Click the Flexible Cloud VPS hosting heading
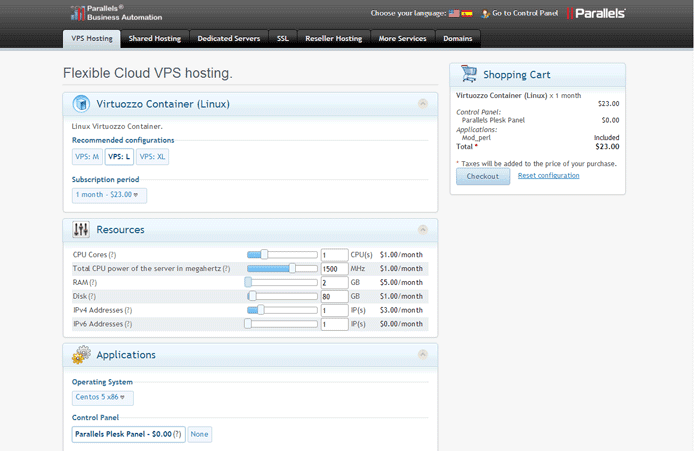 tap(148, 73)
